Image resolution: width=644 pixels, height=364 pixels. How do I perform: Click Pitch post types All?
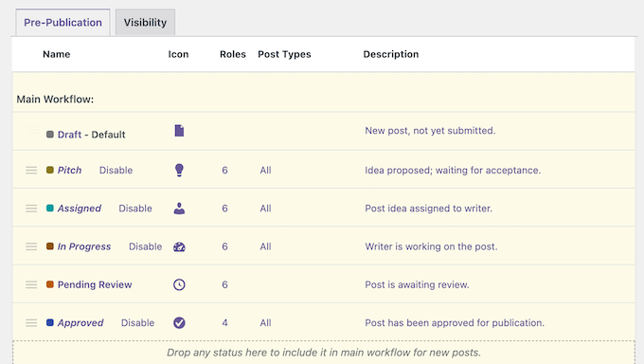(x=265, y=171)
